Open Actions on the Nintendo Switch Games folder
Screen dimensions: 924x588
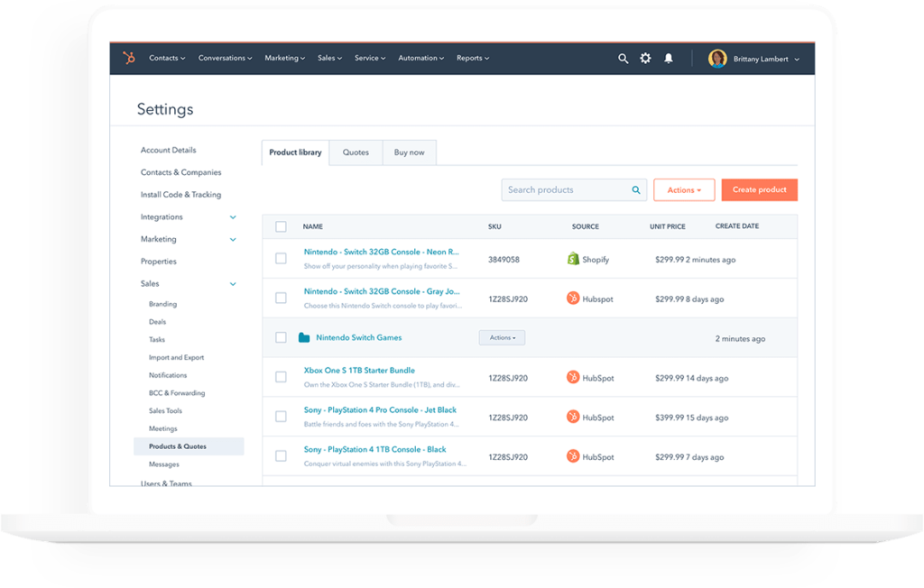click(x=502, y=337)
